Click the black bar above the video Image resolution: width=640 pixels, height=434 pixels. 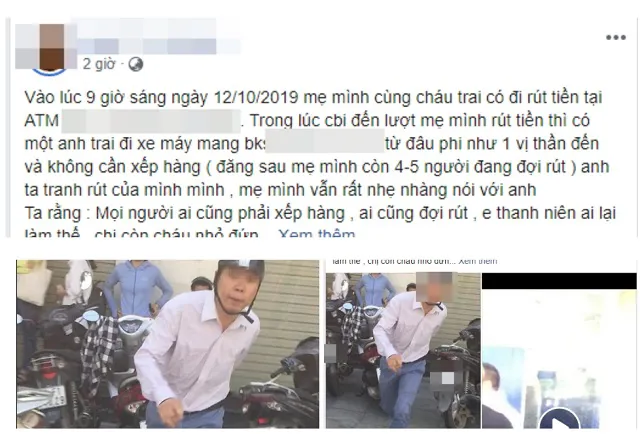tap(559, 281)
